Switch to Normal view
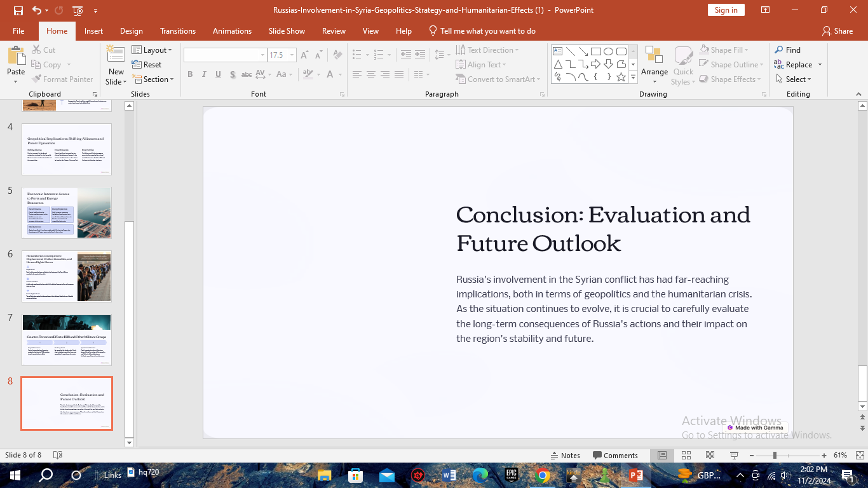This screenshot has width=868, height=488. click(x=662, y=456)
